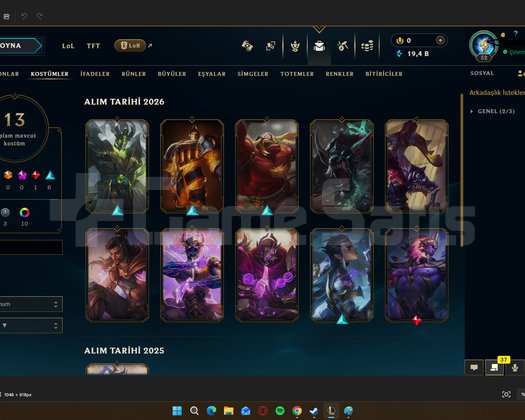Select the purple horned skin with red gem
525x420 pixels.
(x=417, y=275)
